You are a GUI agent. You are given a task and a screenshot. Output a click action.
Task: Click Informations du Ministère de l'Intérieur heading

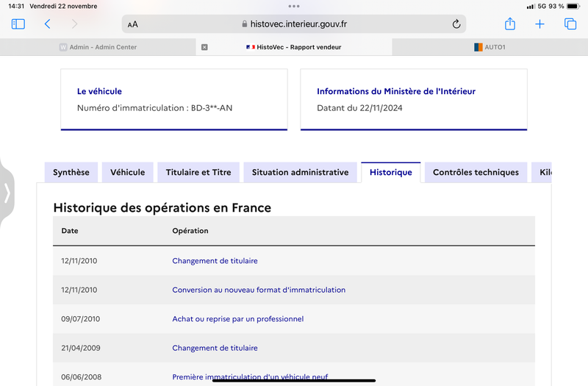[396, 91]
